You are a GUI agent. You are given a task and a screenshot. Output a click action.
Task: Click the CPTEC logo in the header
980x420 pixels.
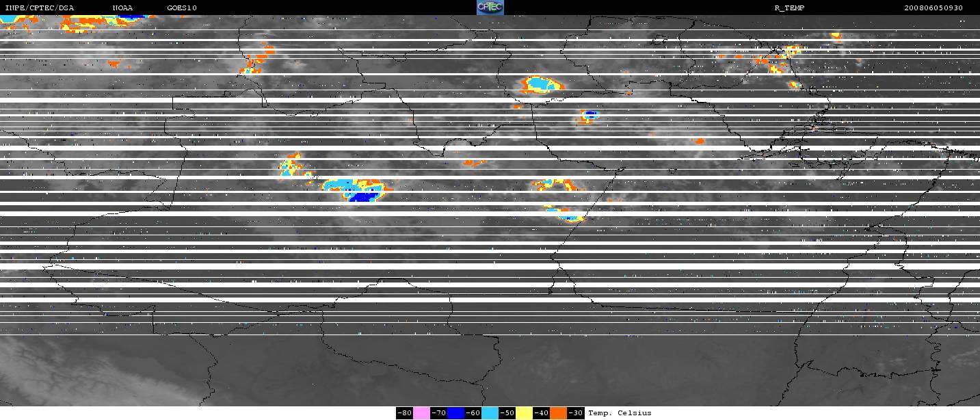[x=490, y=8]
